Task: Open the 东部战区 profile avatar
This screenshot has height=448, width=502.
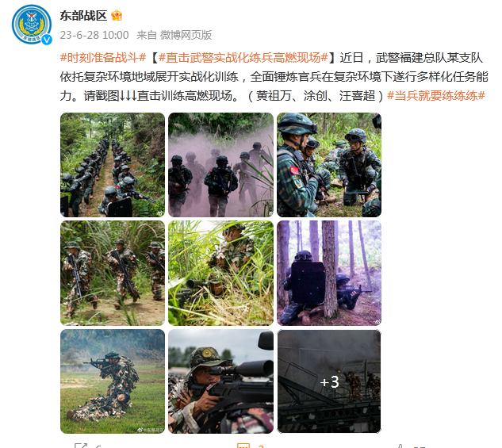Action: [32, 25]
